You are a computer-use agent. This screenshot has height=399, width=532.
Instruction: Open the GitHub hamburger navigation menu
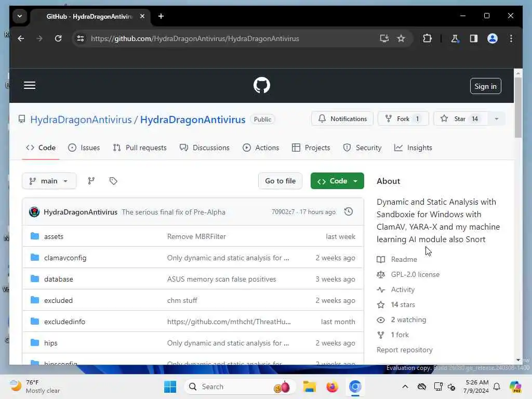[30, 86]
